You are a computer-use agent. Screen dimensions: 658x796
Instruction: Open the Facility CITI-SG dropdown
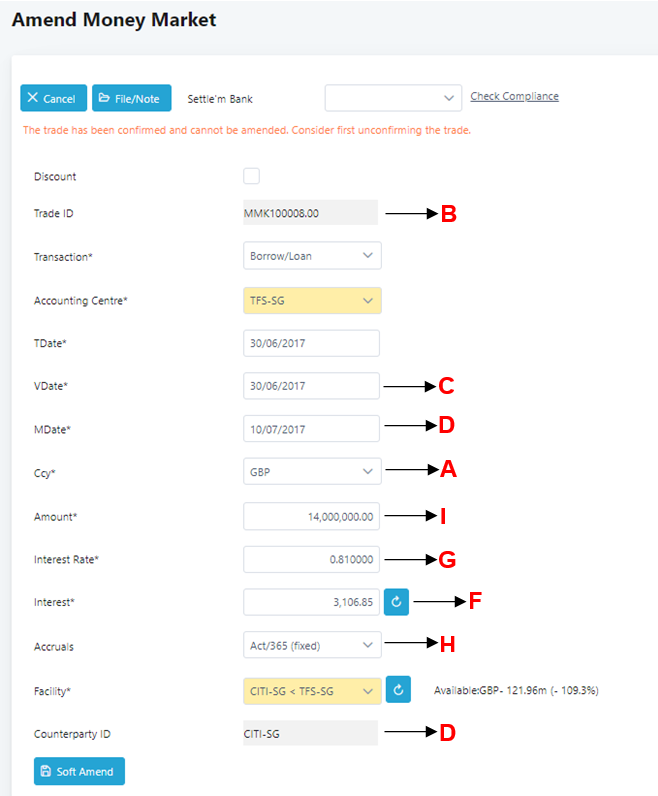pos(312,691)
